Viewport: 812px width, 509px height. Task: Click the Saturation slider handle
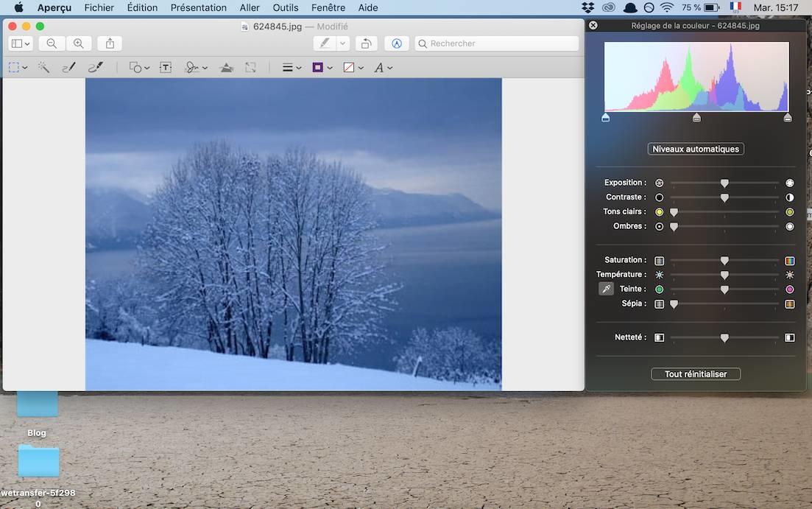click(x=724, y=260)
